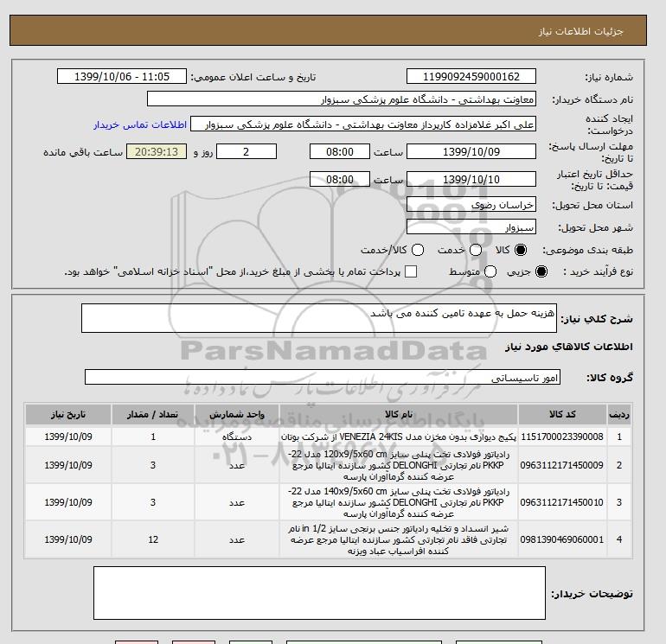
Task: Click the delivery city field سبزوار
Action: point(471,226)
